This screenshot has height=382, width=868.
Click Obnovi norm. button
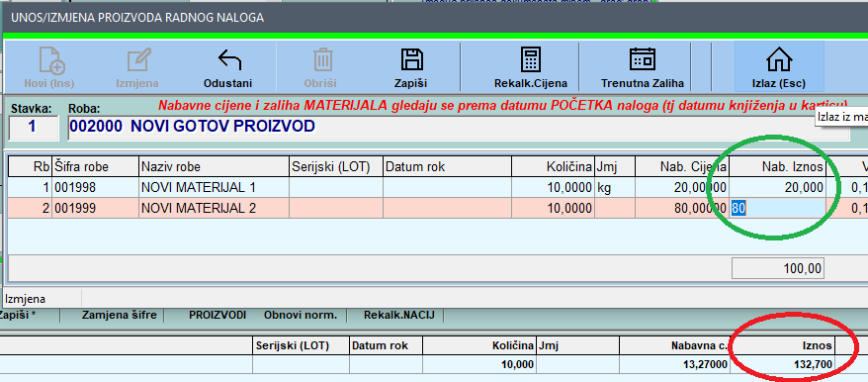(301, 315)
